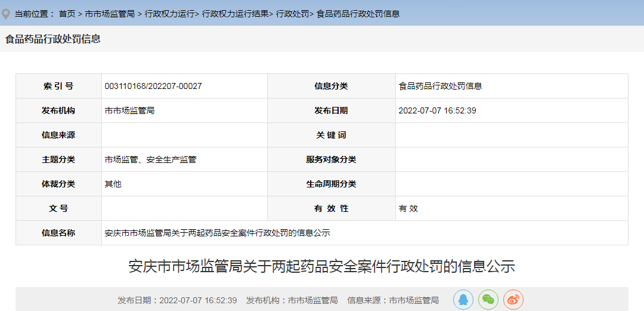Click the 信息名称 label cell
Screen dimensions: 644x311
58,233
